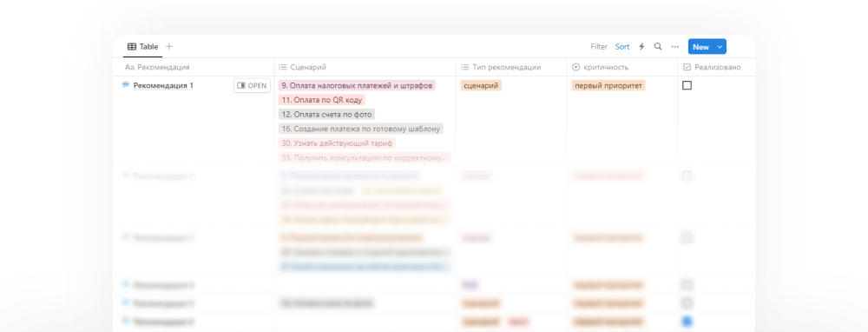Toggle the checked blue checkbox in last row
The image size is (868, 332).
pyautogui.click(x=687, y=322)
